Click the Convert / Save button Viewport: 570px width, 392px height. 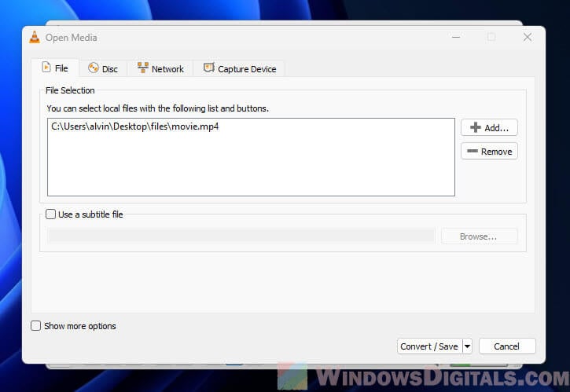click(429, 346)
